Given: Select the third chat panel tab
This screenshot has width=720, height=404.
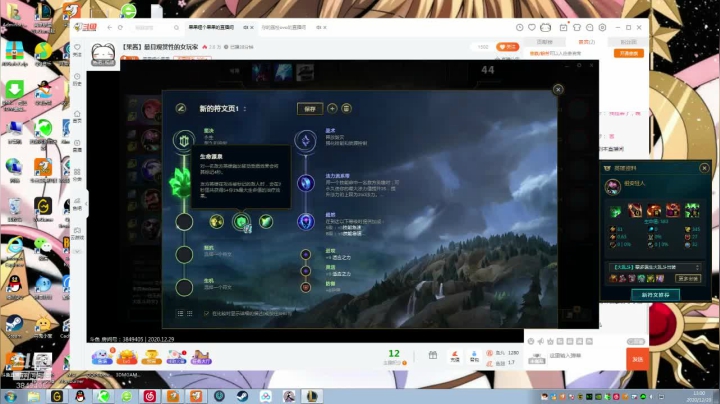Looking at the screenshot, I should pyautogui.click(x=628, y=42).
